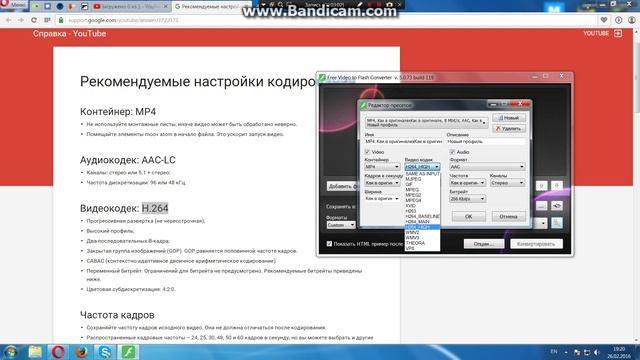640x360 pixels.
Task: Toggle the Video checkbox in preset editor
Action: (x=367, y=152)
